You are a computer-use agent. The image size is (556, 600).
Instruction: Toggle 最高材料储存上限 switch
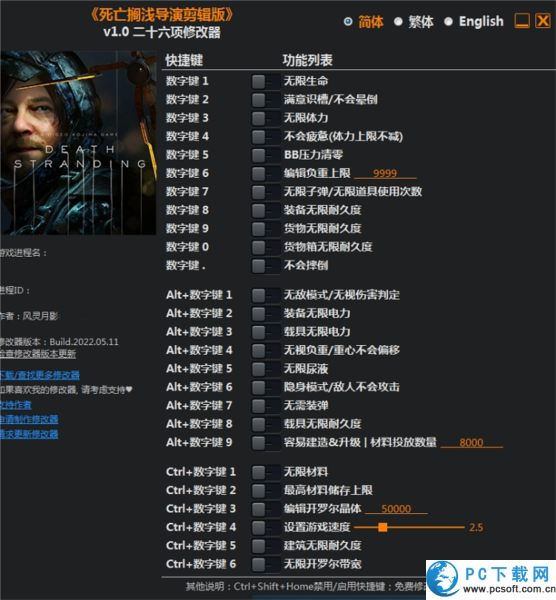pos(265,491)
